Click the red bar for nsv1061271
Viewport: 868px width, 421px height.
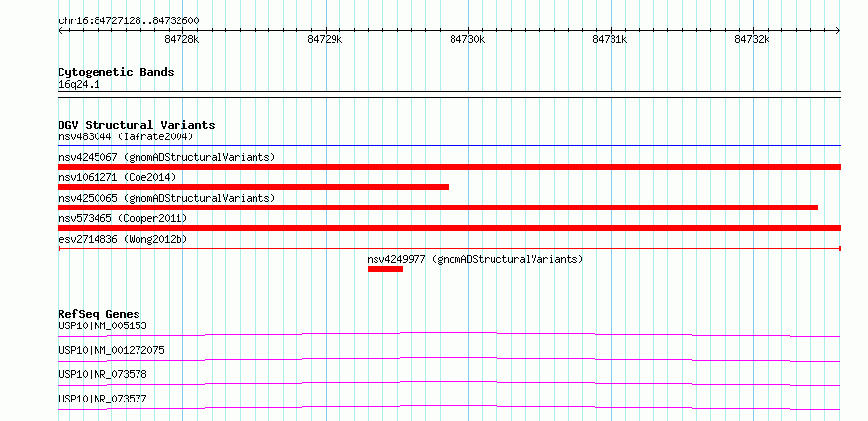click(x=253, y=187)
